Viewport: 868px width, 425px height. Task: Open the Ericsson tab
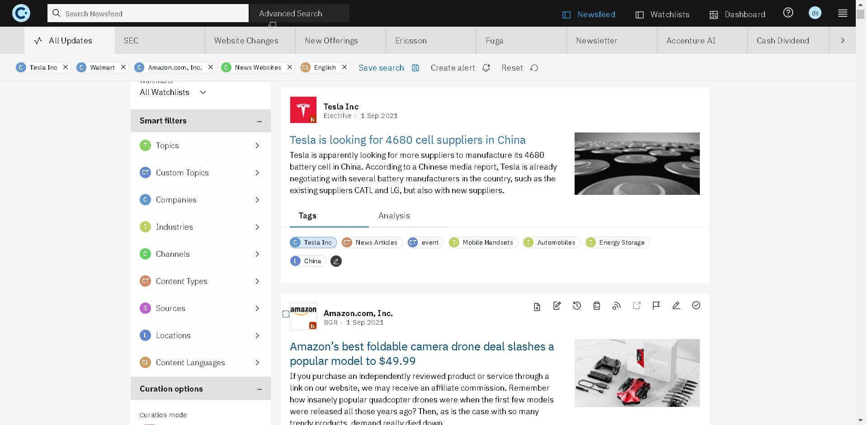pyautogui.click(x=431, y=40)
